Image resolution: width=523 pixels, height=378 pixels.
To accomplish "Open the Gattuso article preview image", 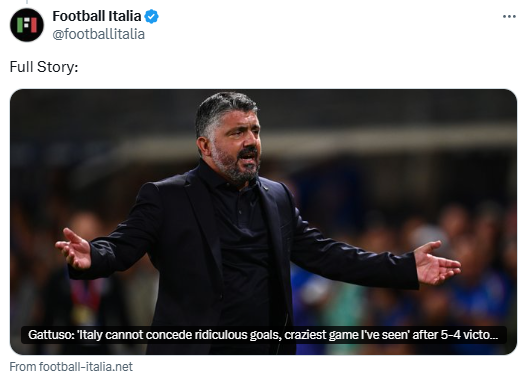I will coord(264,222).
